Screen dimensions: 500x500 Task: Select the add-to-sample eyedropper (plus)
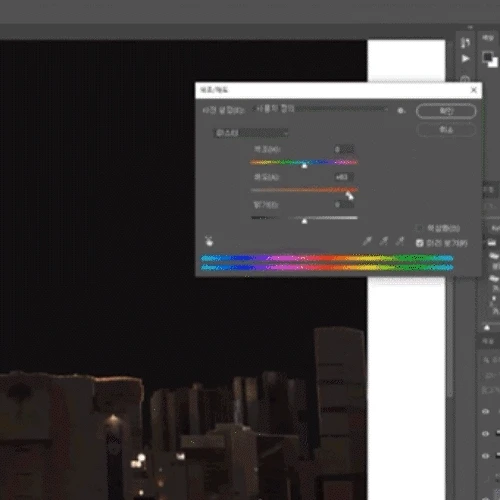click(384, 241)
